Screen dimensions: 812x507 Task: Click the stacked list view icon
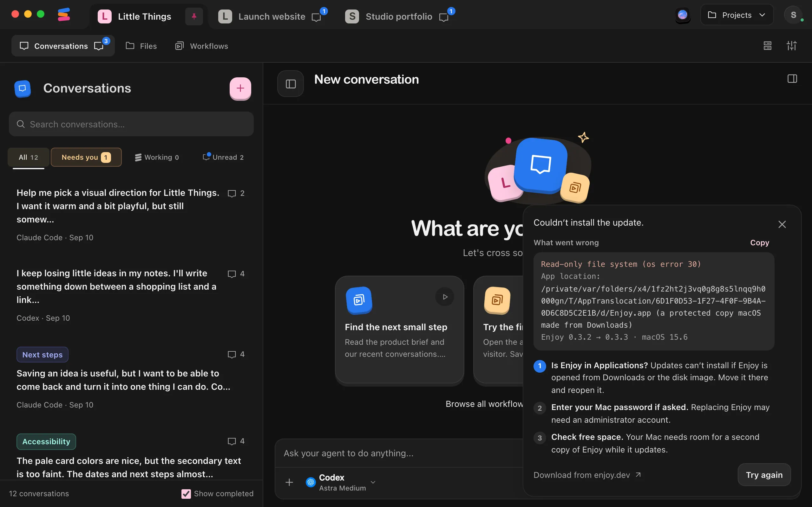pyautogui.click(x=767, y=46)
